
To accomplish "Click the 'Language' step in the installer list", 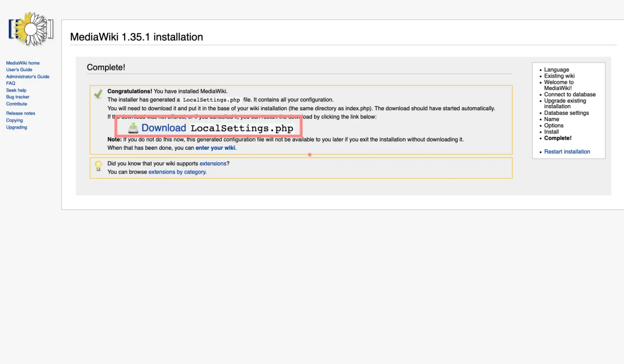I will [x=556, y=70].
